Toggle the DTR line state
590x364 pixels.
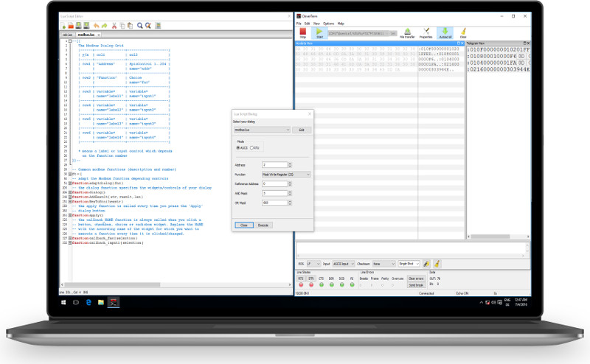click(x=311, y=279)
